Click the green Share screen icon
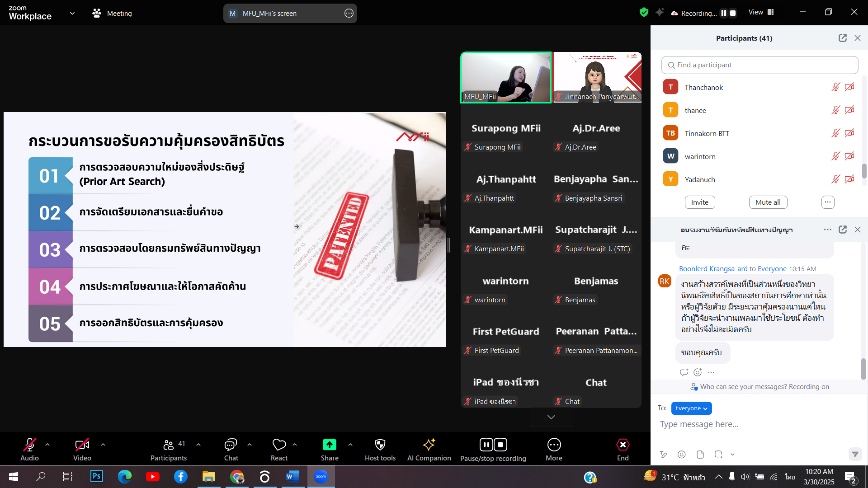Screen dimensions: 868x488 [329, 445]
